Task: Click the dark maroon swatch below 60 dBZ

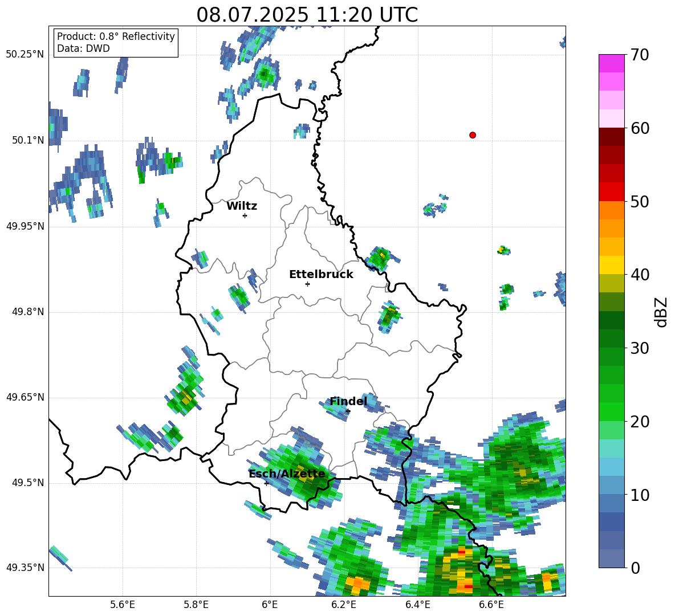Action: 611,137
